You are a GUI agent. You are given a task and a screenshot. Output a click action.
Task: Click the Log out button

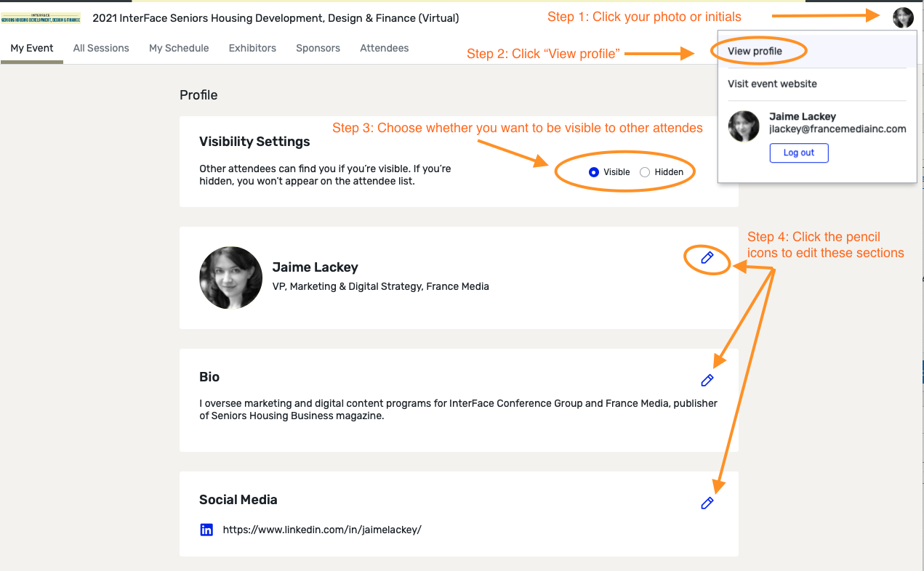pyautogui.click(x=799, y=153)
